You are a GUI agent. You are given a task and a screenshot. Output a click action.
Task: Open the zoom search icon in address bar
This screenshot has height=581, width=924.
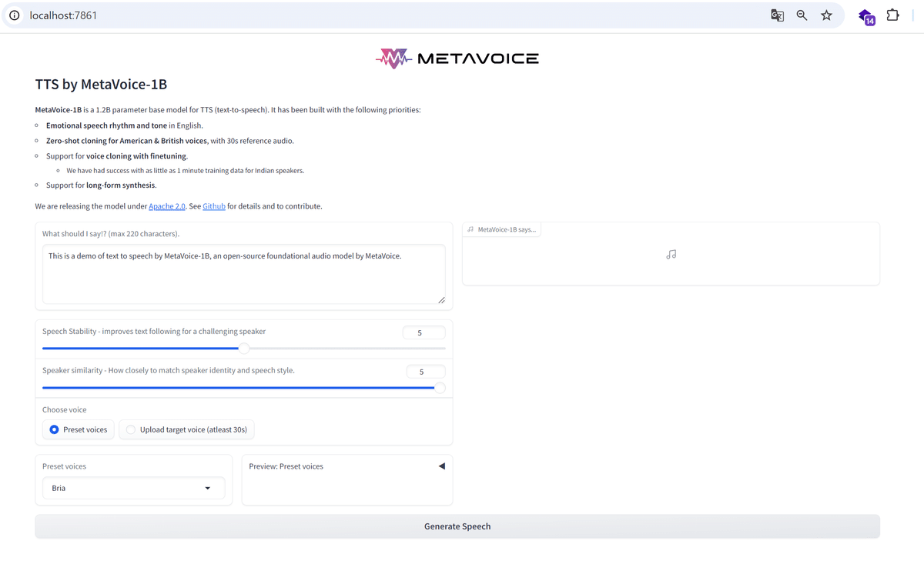click(802, 15)
